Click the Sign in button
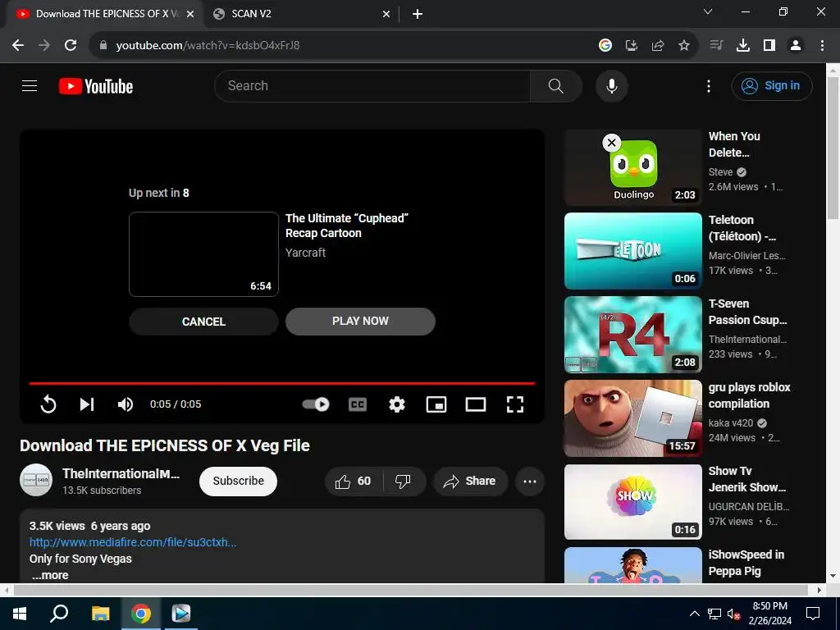 pyautogui.click(x=771, y=85)
